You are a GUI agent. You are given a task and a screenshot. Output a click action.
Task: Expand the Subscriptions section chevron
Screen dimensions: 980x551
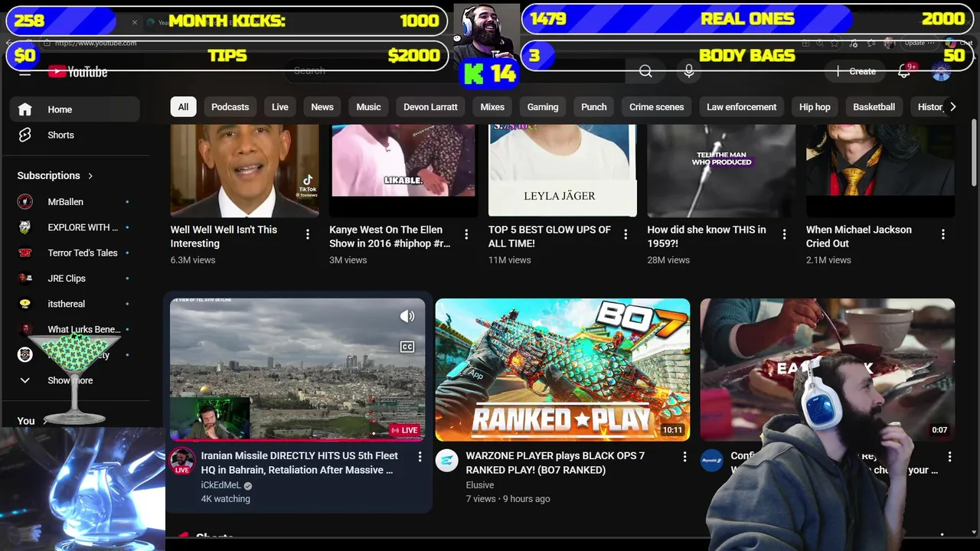[90, 176]
